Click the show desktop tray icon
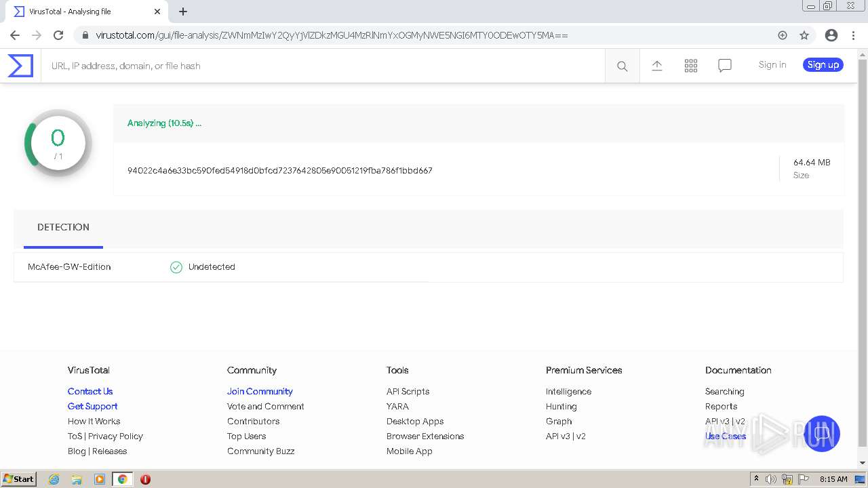 coord(860,479)
